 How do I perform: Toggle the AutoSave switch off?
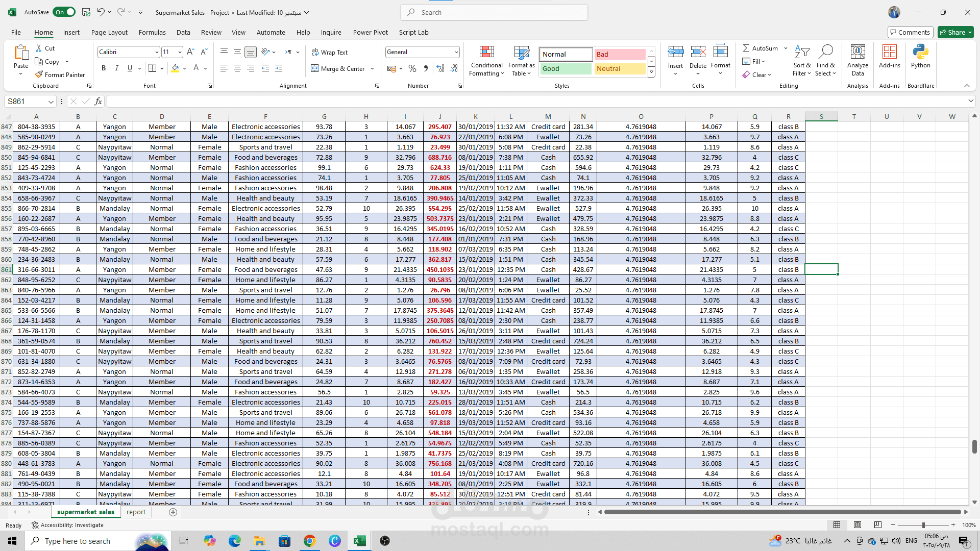point(64,12)
